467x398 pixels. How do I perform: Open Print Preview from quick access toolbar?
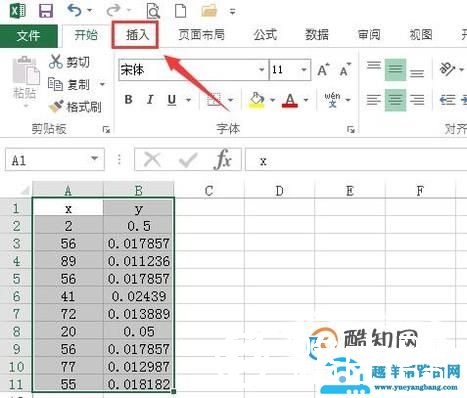click(x=153, y=11)
